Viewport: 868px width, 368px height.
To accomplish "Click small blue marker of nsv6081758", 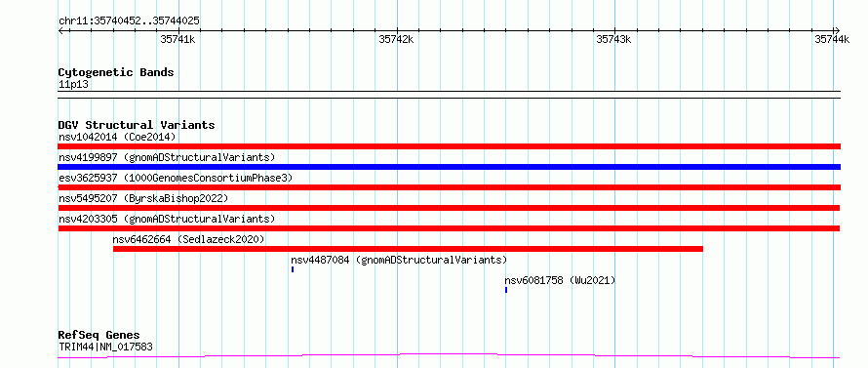I will (x=506, y=290).
